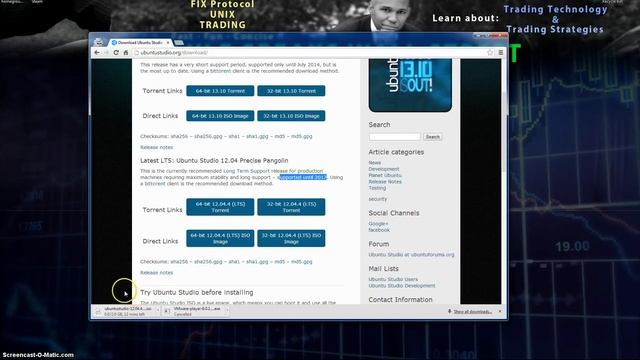Image resolution: width=640 pixels, height=360 pixels.
Task: Click the VMware-player exe cancelled download
Action: click(194, 311)
